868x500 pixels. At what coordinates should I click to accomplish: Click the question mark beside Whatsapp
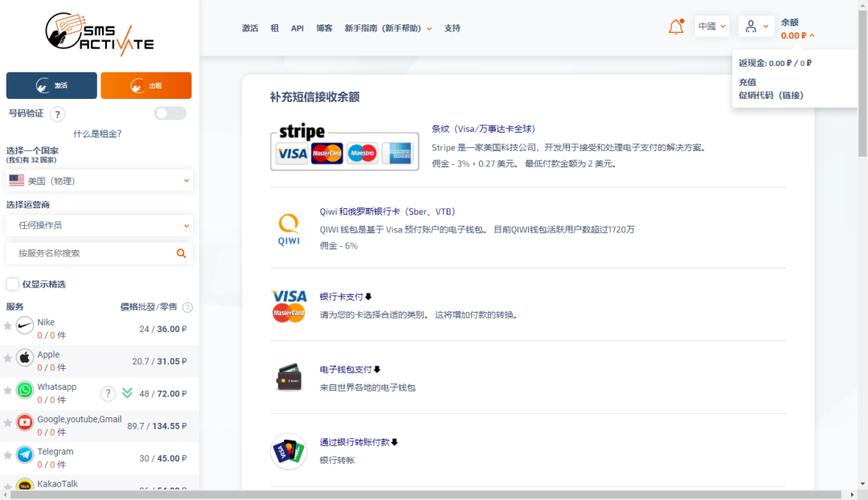point(108,393)
